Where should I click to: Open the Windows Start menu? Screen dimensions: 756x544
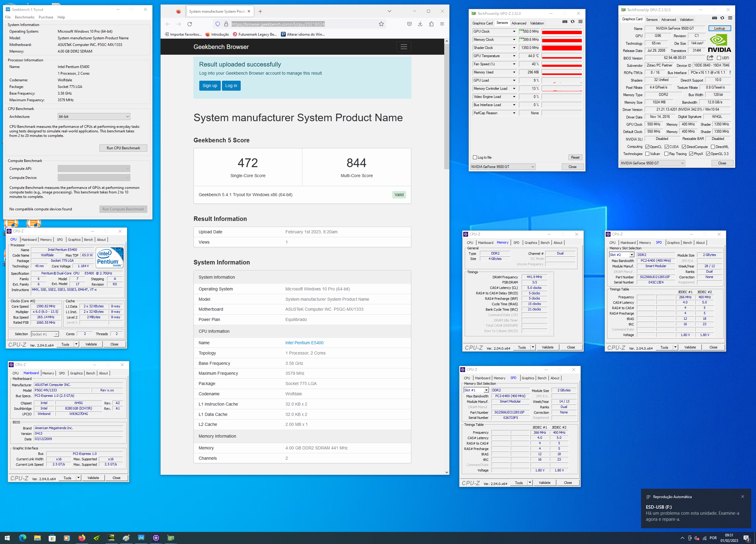pyautogui.click(x=7, y=538)
